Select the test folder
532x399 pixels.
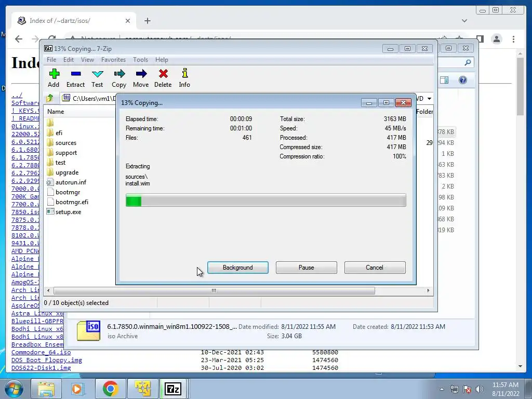(60, 163)
